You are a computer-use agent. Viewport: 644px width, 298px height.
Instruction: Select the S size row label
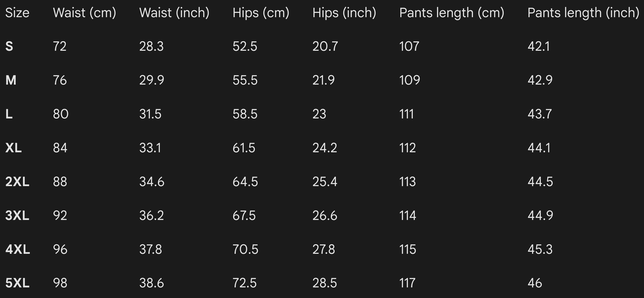9,47
